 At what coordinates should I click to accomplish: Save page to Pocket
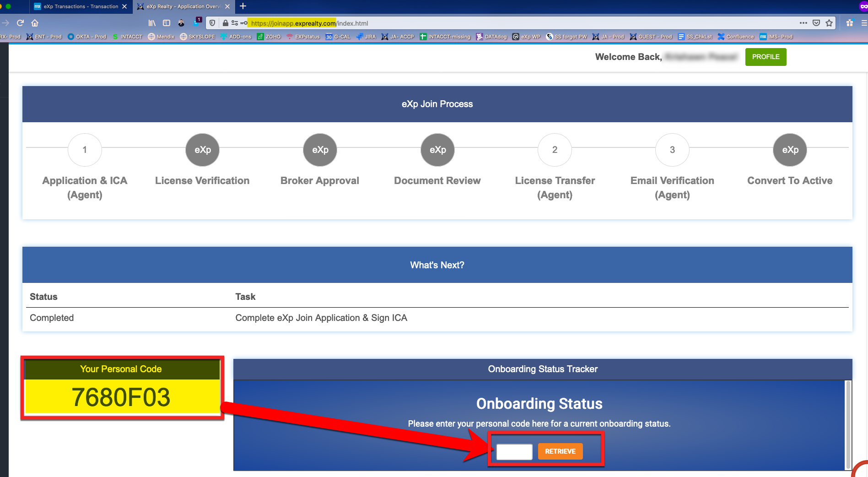point(816,23)
